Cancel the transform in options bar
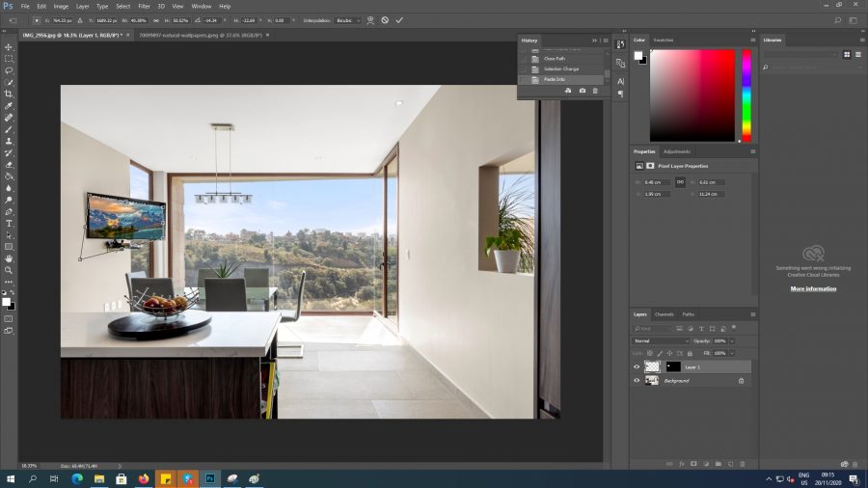This screenshot has height=488, width=868. pos(385,20)
